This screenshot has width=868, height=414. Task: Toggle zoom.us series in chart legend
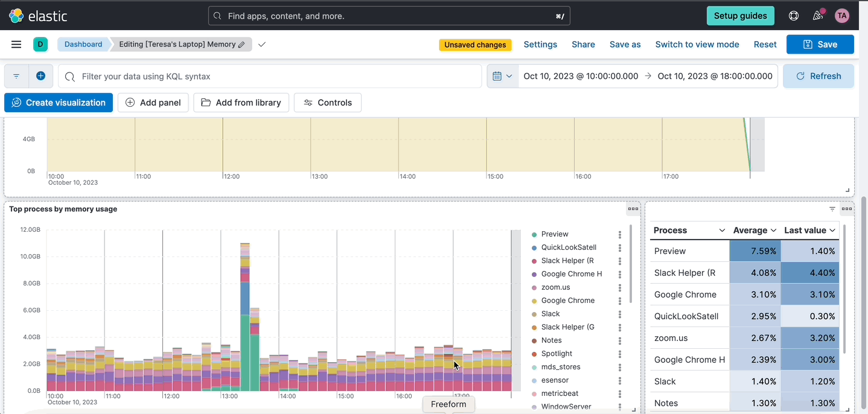click(x=555, y=287)
